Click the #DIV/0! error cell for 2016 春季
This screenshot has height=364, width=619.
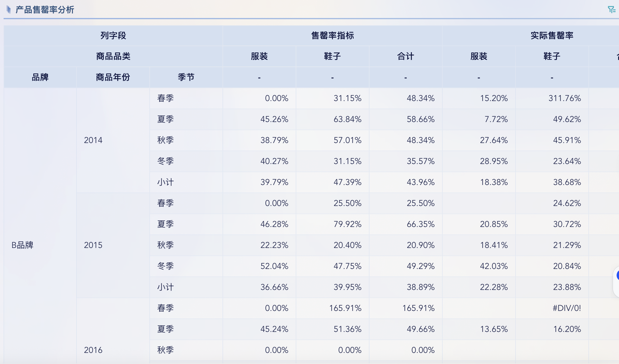567,308
